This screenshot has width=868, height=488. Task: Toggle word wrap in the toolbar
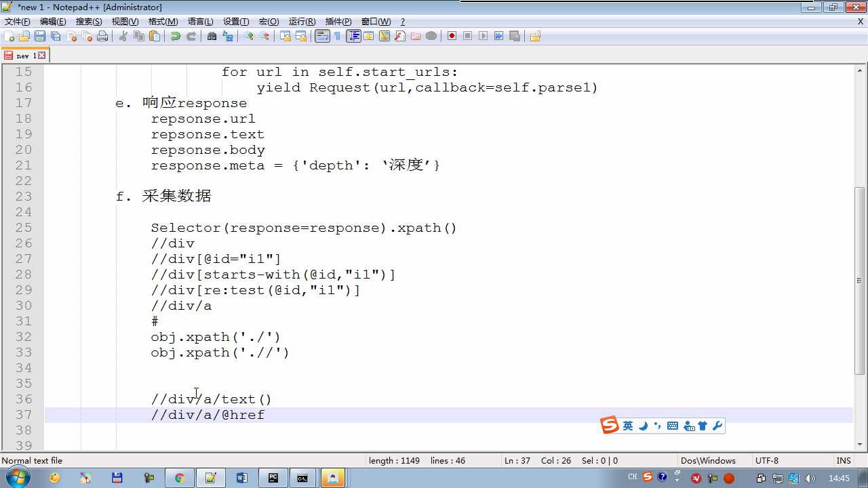322,37
